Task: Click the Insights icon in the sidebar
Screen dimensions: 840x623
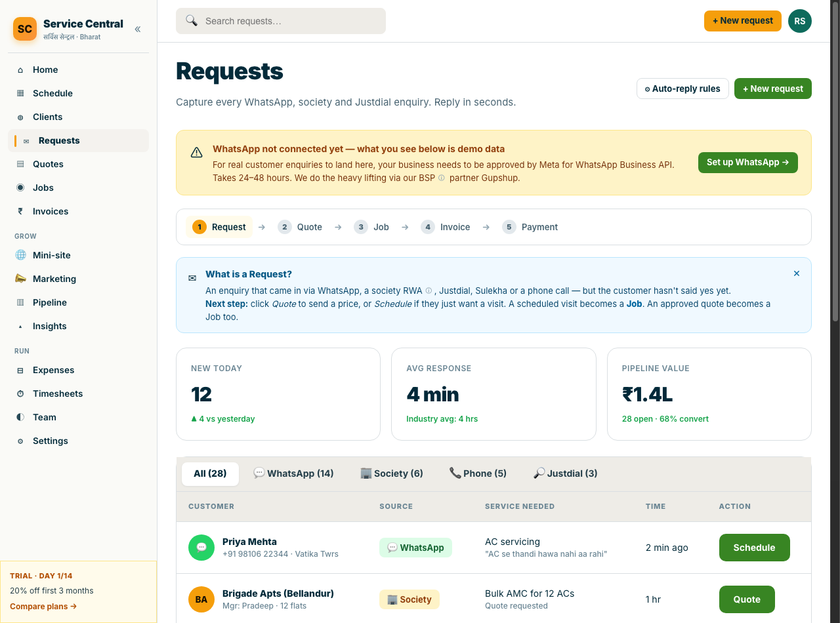Action: point(20,326)
